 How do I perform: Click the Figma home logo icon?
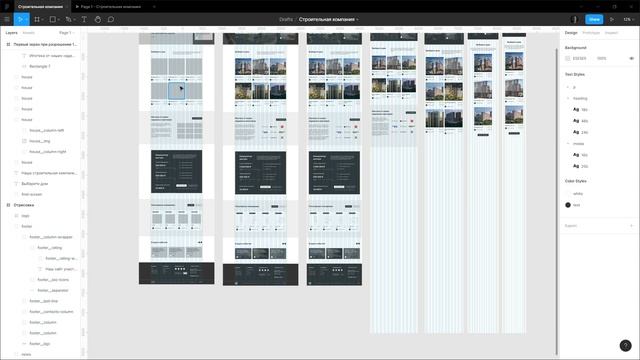click(7, 7)
